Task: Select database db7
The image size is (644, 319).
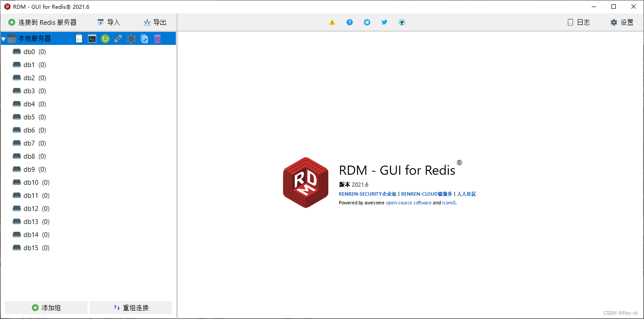Action: [88, 143]
